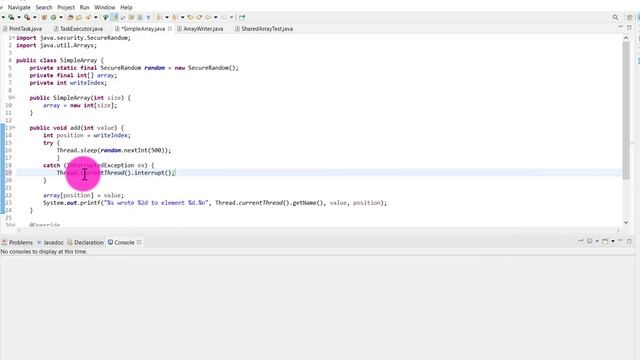The image size is (640, 360).
Task: Switch to the SharedArrayTest.java tab
Action: (x=264, y=29)
